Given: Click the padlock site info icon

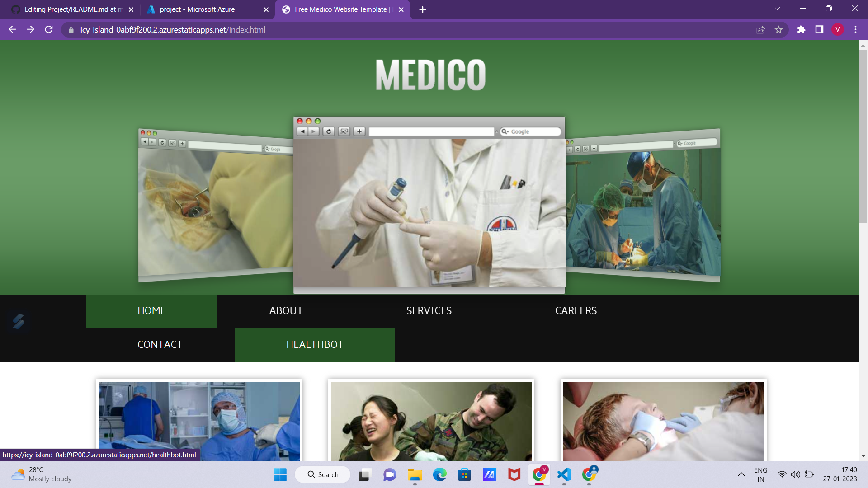Looking at the screenshot, I should tap(71, 30).
